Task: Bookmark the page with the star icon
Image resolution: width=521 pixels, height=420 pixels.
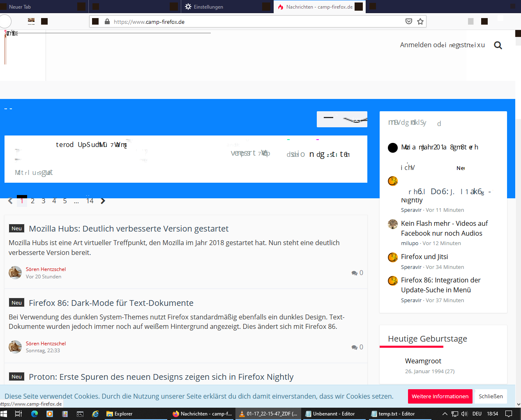Action: click(420, 21)
